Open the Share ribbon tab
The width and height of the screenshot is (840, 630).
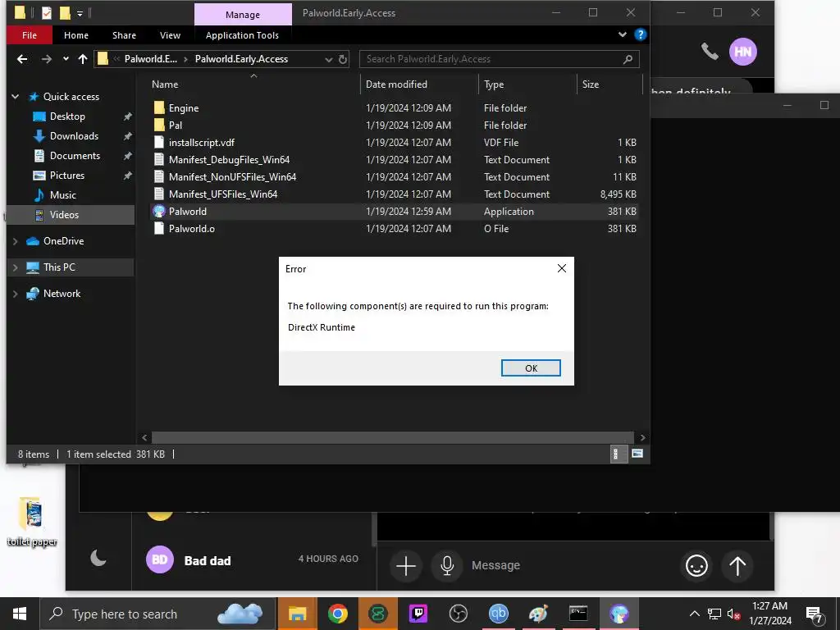pos(124,34)
